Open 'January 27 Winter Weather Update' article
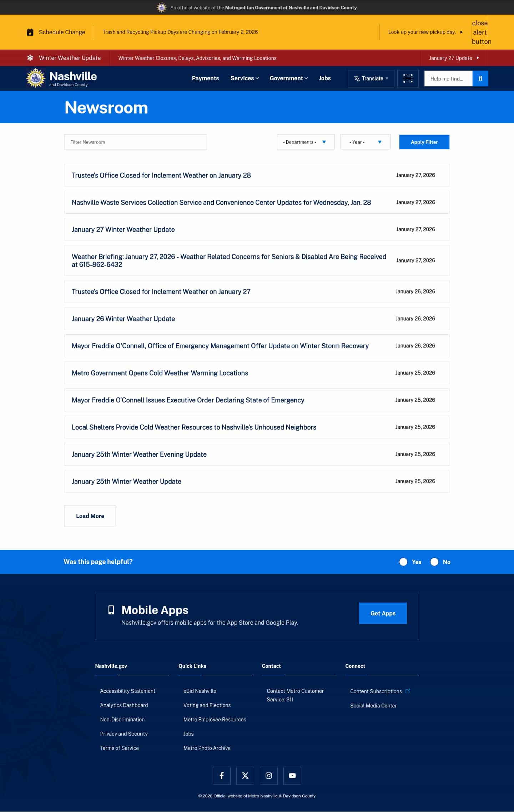Image resolution: width=514 pixels, height=812 pixels. coord(123,230)
